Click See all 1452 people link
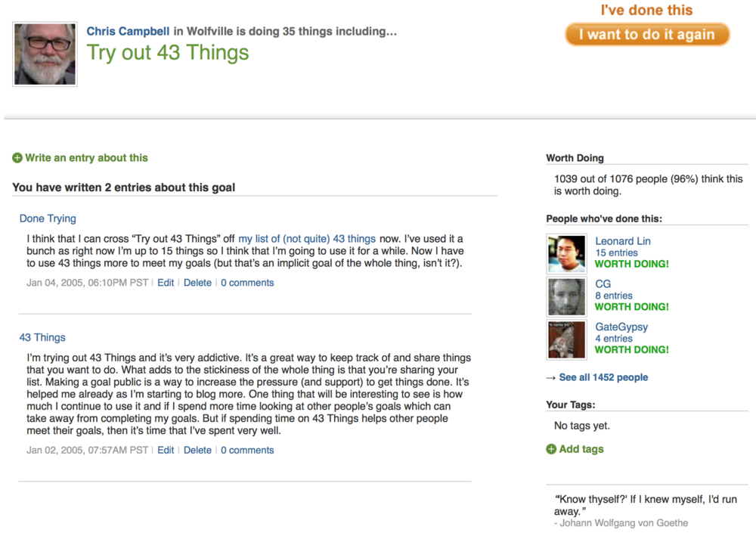 point(603,377)
